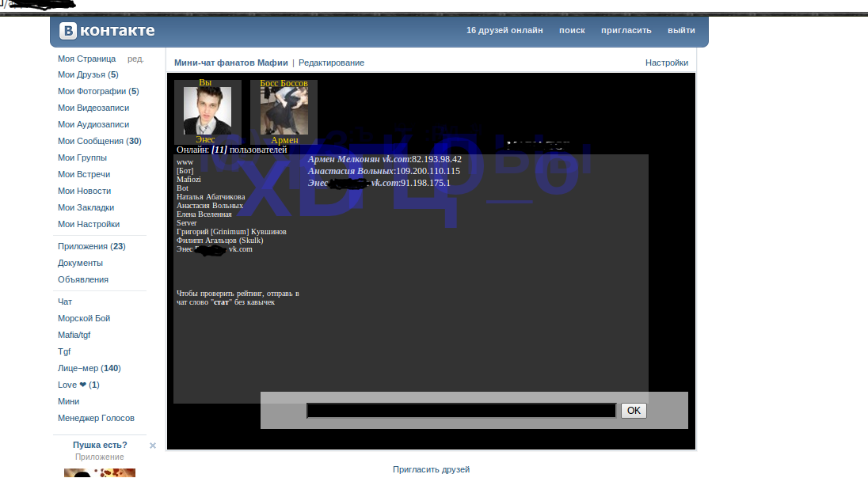The height and width of the screenshot is (478, 868).
Task: Open the Настройки link of app
Action: [666, 63]
